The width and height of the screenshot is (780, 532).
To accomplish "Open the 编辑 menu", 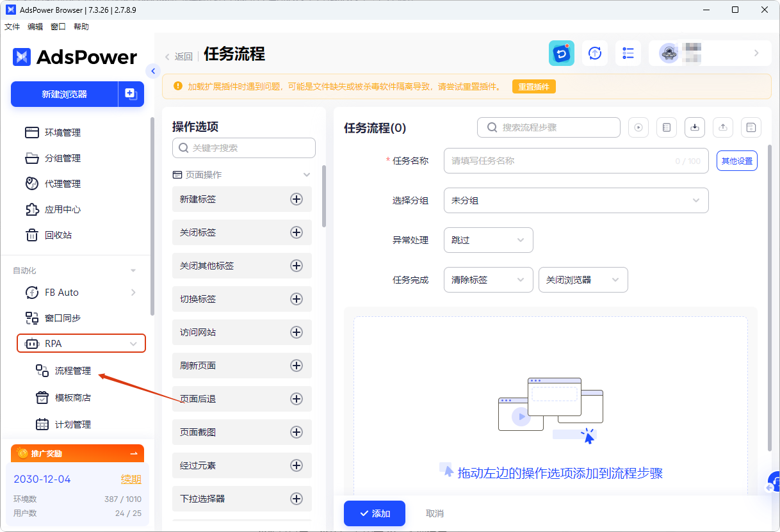I will pyautogui.click(x=35, y=27).
